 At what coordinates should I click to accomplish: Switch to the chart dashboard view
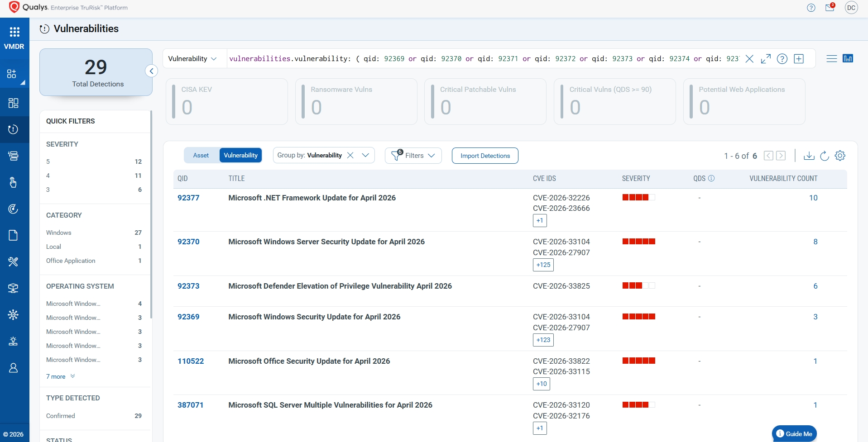tap(848, 58)
